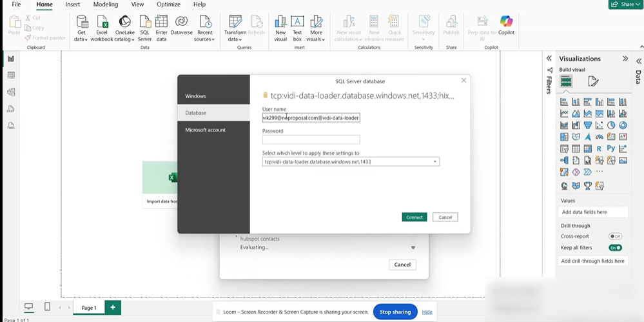
Task: Switch to Report view in left sidebar
Action: point(11,59)
